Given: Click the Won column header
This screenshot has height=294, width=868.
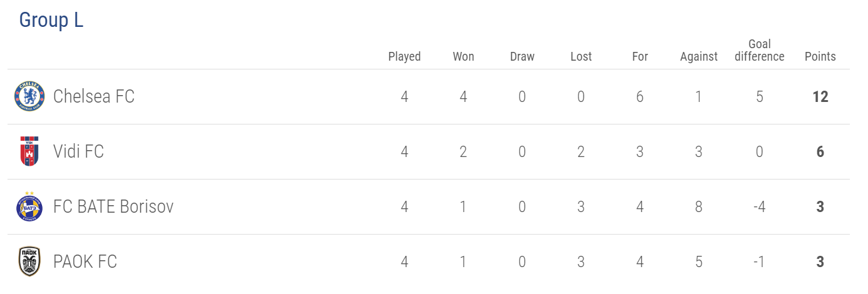Looking at the screenshot, I should 463,56.
